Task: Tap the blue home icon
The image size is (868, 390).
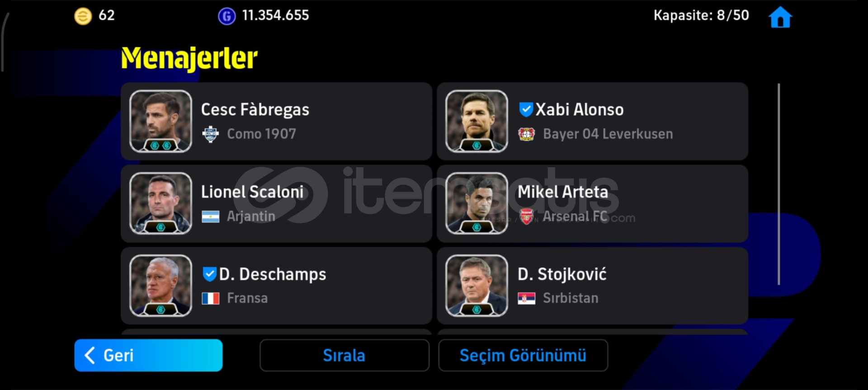Action: click(x=780, y=17)
